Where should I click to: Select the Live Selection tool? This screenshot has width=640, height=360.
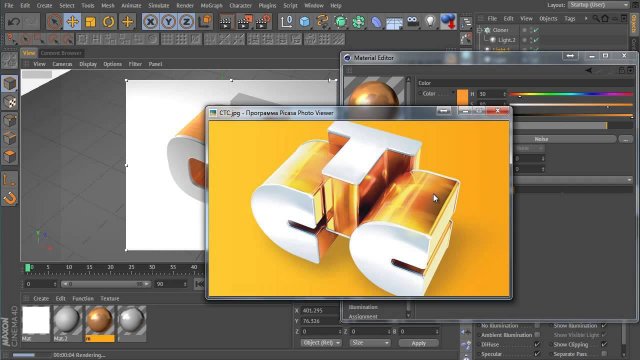point(54,22)
